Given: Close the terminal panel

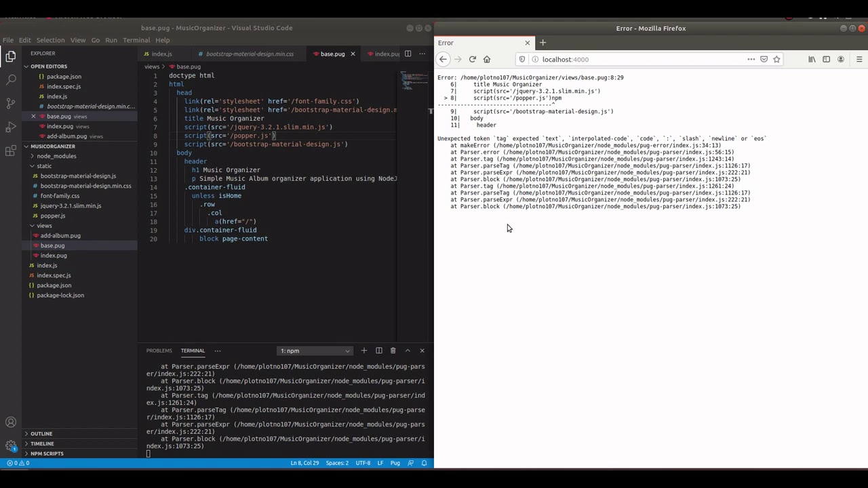Looking at the screenshot, I should (422, 350).
